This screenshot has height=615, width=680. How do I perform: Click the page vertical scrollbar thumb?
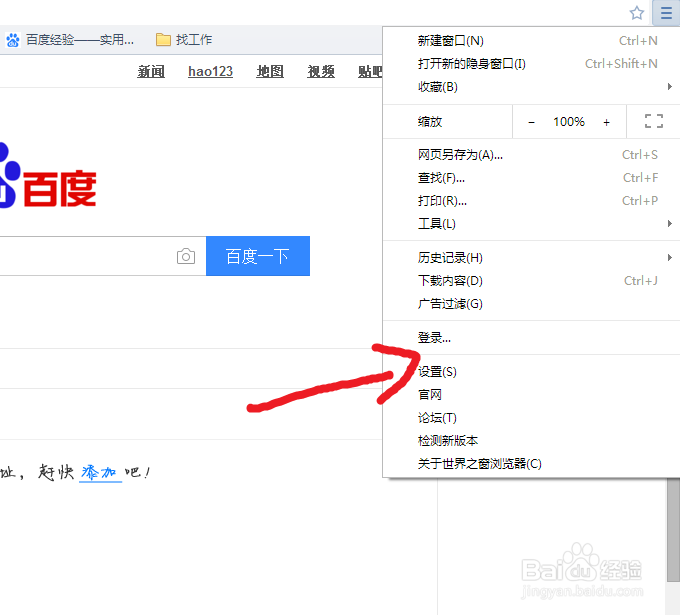tap(673, 529)
